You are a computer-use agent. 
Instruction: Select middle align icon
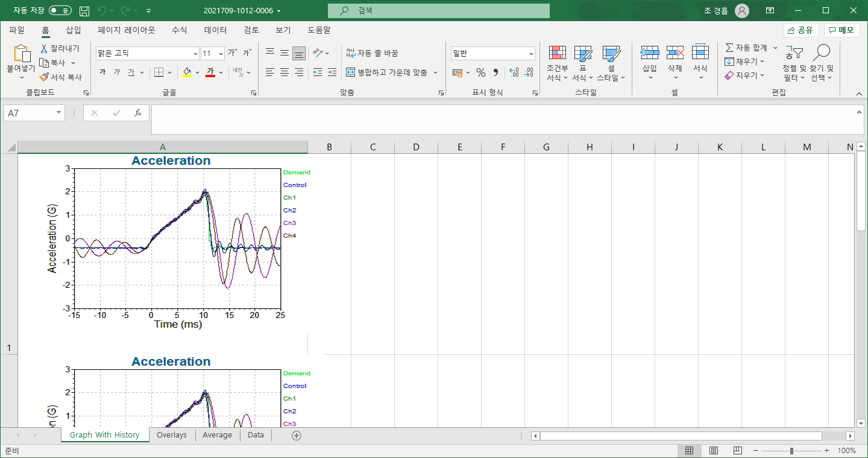(285, 53)
